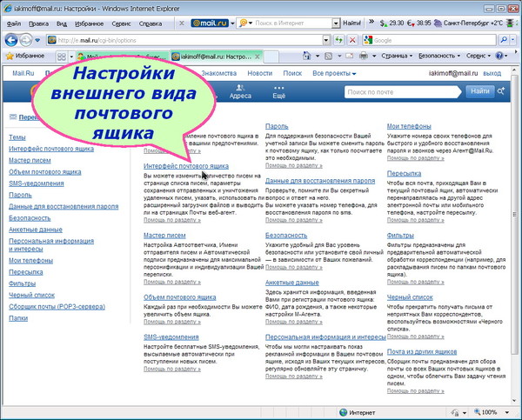
Task: Open the Сервис command bar dropdown
Action: pos(478,56)
